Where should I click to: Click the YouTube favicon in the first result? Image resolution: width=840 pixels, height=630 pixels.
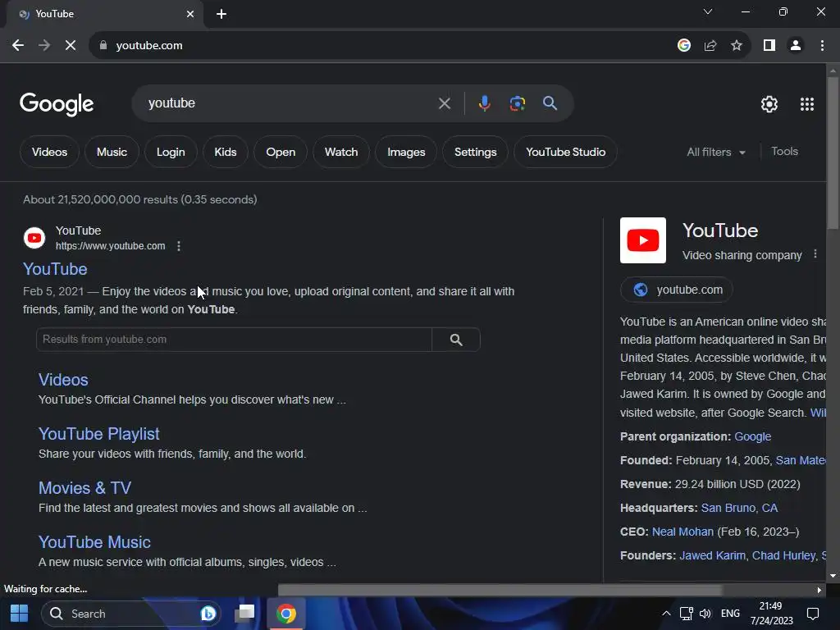34,238
